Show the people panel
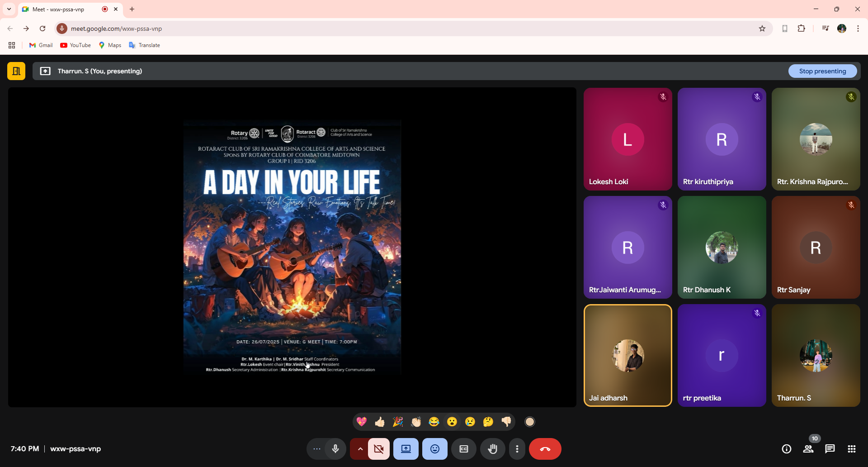868x467 pixels. click(808, 449)
